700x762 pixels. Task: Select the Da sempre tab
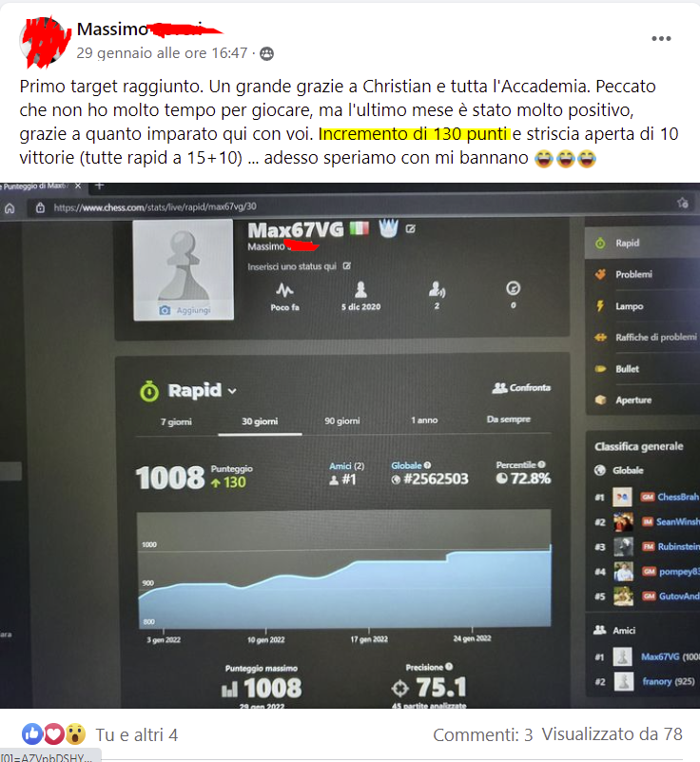pyautogui.click(x=509, y=420)
